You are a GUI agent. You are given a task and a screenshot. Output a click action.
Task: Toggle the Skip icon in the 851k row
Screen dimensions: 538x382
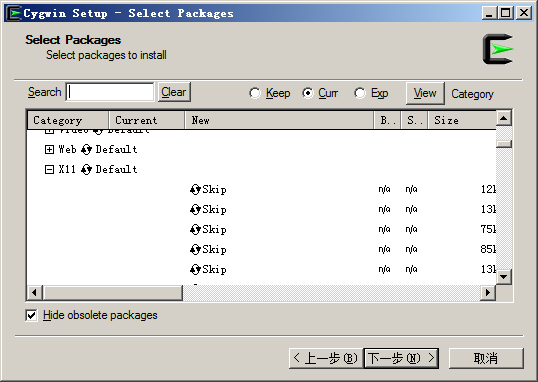pos(195,250)
